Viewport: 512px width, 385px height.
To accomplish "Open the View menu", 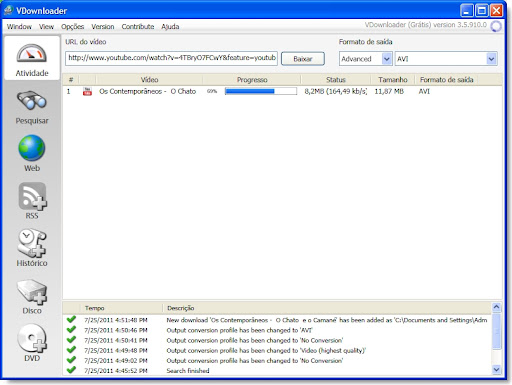I will pyautogui.click(x=46, y=27).
